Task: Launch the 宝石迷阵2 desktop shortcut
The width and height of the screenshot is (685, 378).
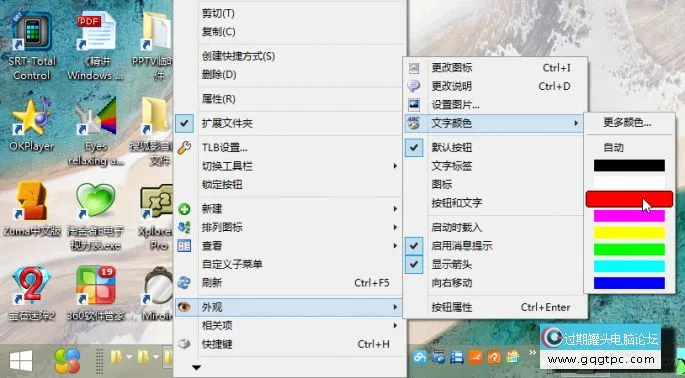Action: click(32, 294)
